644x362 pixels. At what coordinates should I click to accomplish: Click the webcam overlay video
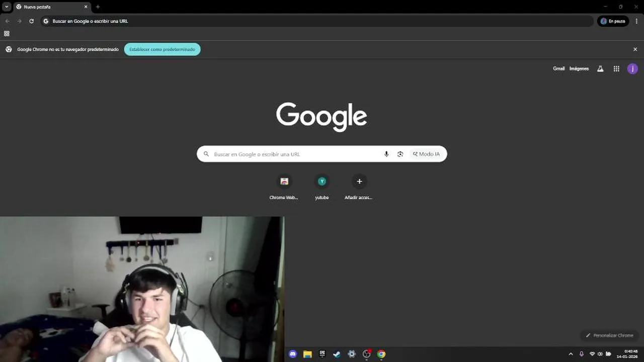[142, 289]
